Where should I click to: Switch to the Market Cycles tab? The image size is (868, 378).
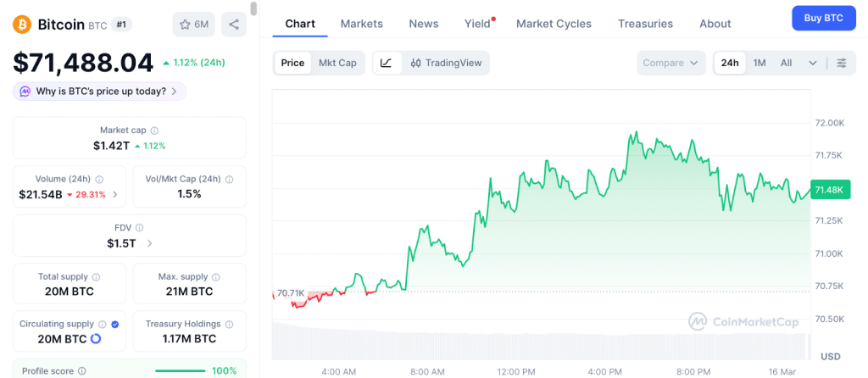click(x=554, y=24)
